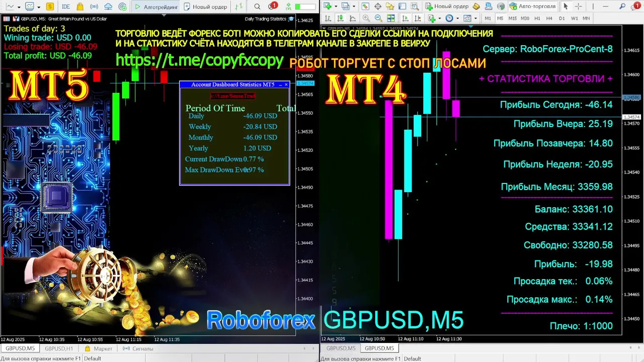Select horizontal line drawing tool in MT4

point(605,6)
